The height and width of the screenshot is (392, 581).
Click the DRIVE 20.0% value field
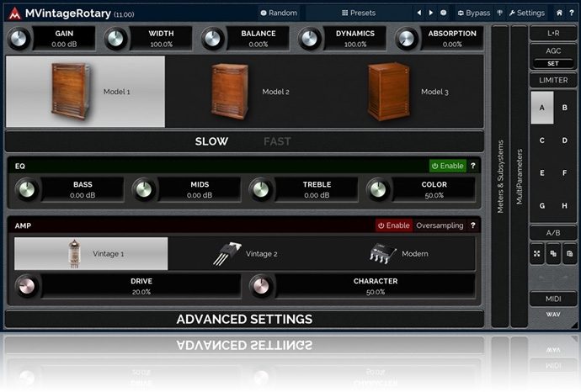(141, 286)
